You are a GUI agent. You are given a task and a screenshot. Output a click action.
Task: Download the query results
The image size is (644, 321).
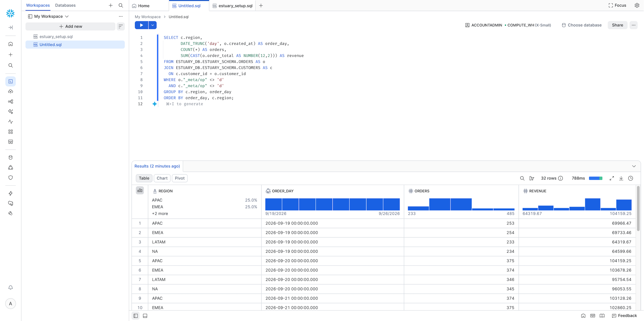621,178
